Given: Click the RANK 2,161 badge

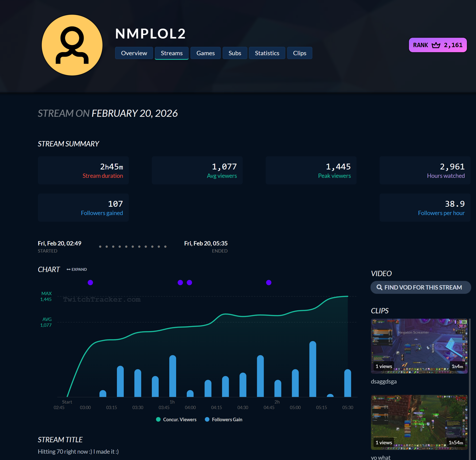Looking at the screenshot, I should click(x=438, y=45).
